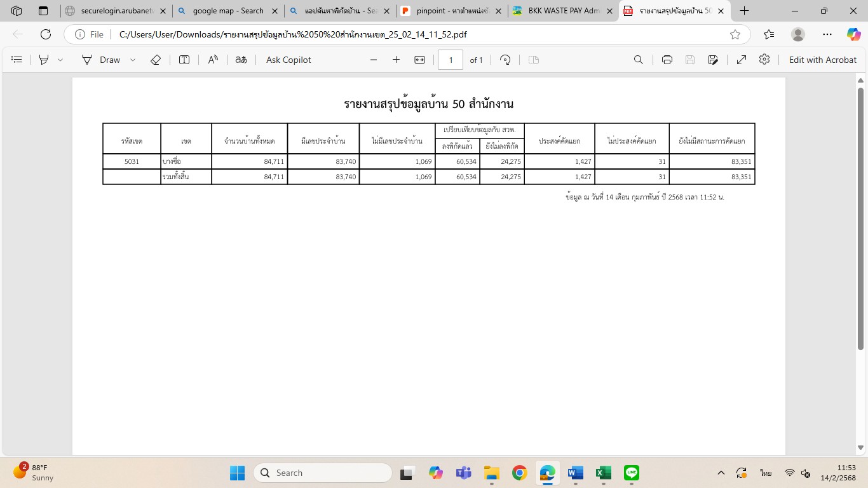This screenshot has width=868, height=488.
Task: Open PDF viewer settings gear
Action: click(x=764, y=60)
